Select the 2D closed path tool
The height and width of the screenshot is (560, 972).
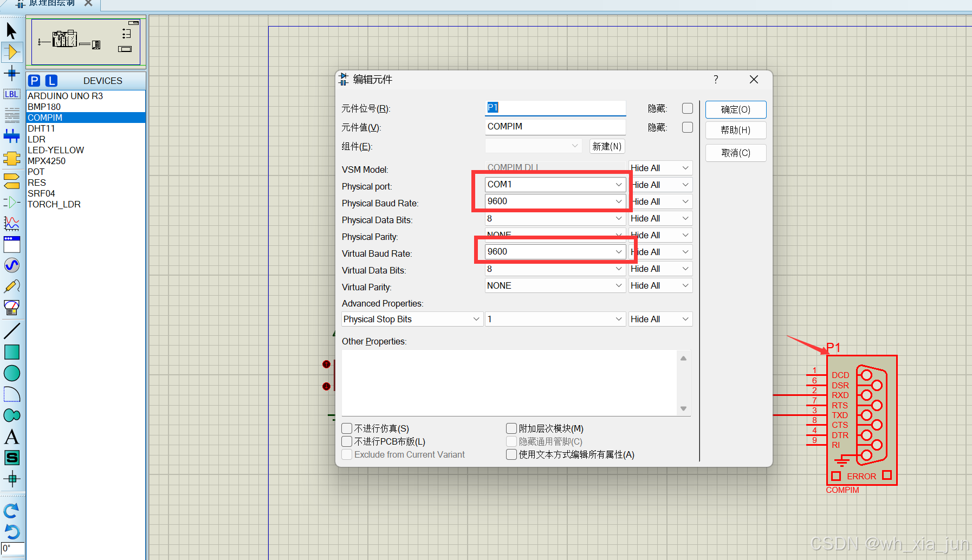11,415
